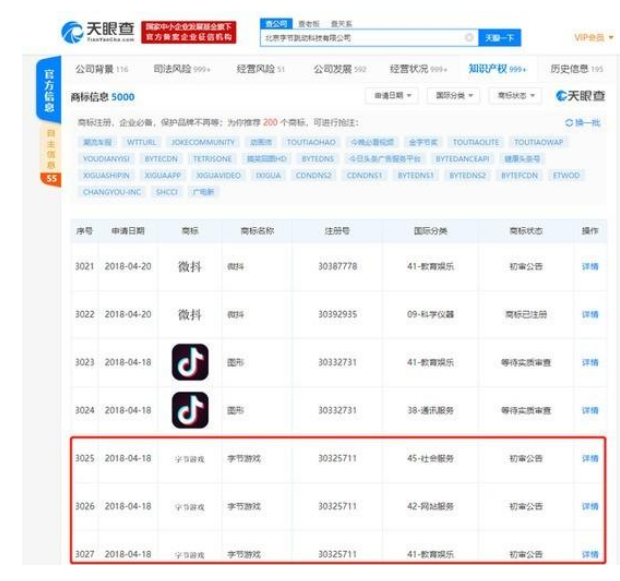
Task: Open the 公司背景 tab
Action: pos(102,69)
